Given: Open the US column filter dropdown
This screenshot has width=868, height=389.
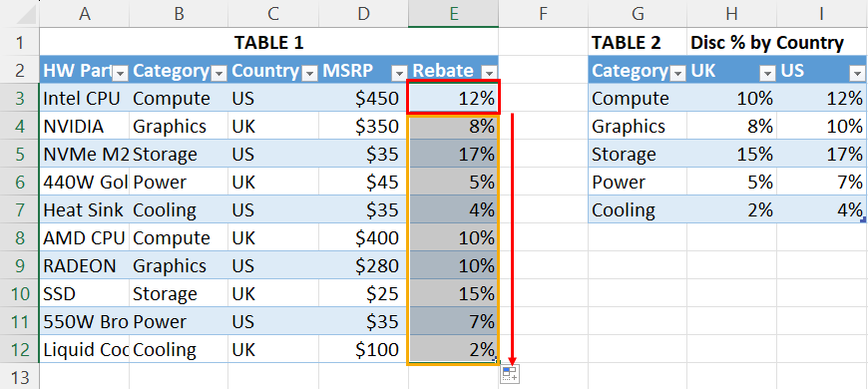Looking at the screenshot, I should (857, 73).
